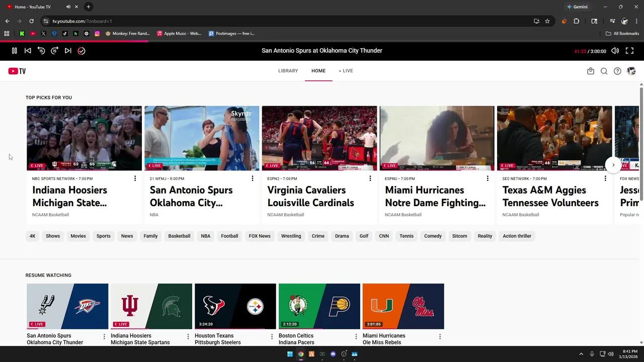Play the Indiana vs Michigan State live thumbnail
This screenshot has height=362, width=644.
(84, 138)
